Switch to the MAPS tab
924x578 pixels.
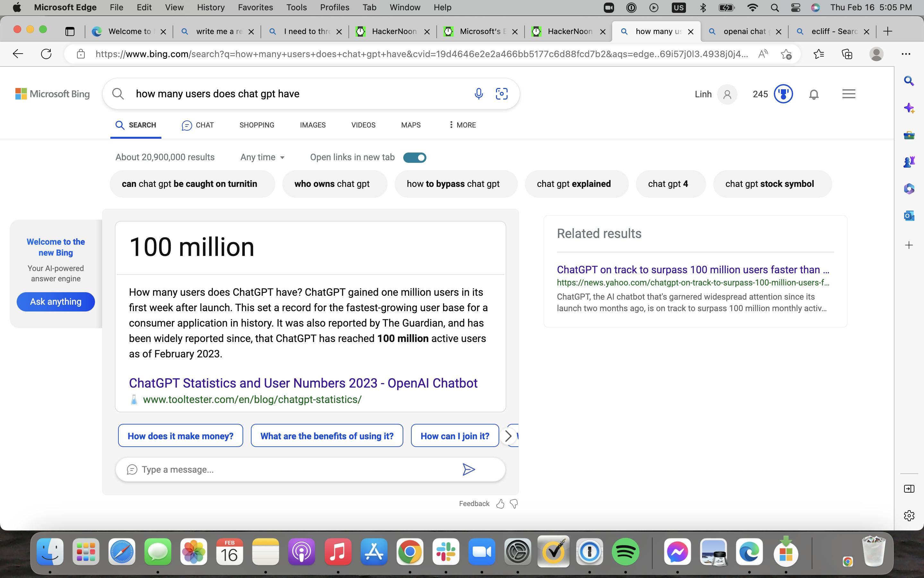411,125
